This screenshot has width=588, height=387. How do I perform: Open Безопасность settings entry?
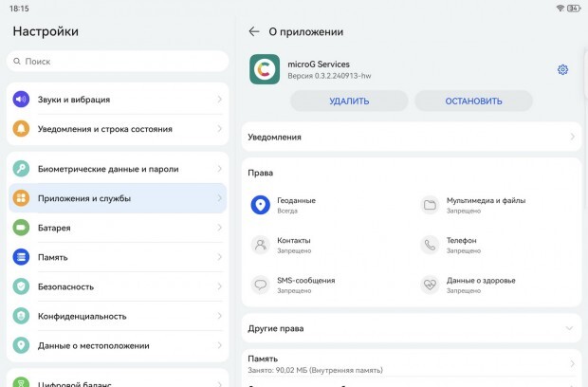[x=118, y=286]
